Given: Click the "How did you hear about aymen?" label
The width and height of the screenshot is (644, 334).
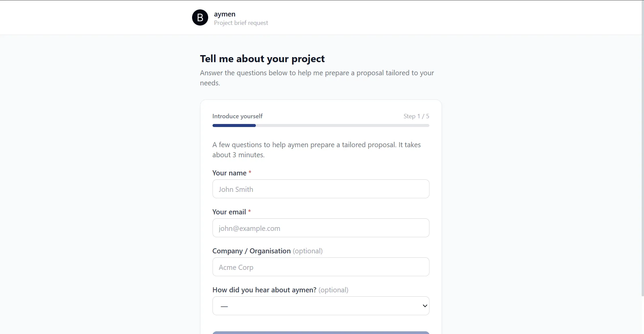Looking at the screenshot, I should [x=264, y=290].
